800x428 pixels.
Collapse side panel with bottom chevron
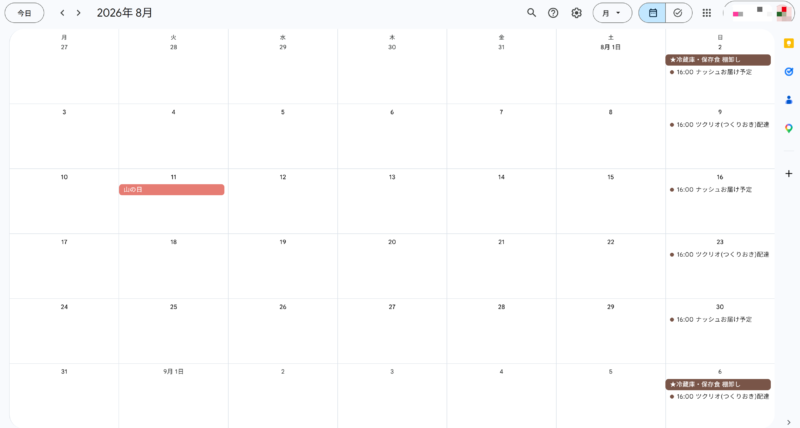pos(789,420)
